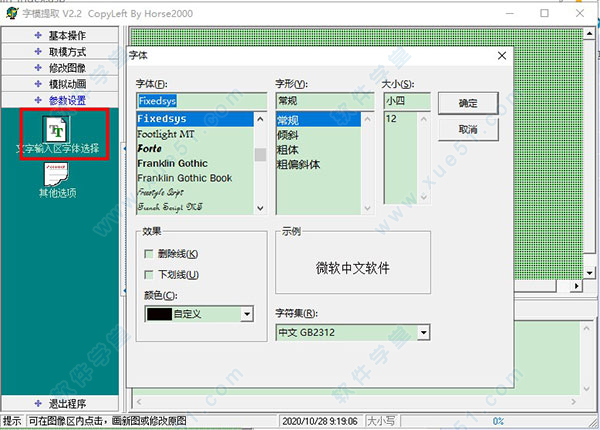This screenshot has height=430, width=600.
Task: Toggle the 下划线 checkbox
Action: click(x=150, y=274)
